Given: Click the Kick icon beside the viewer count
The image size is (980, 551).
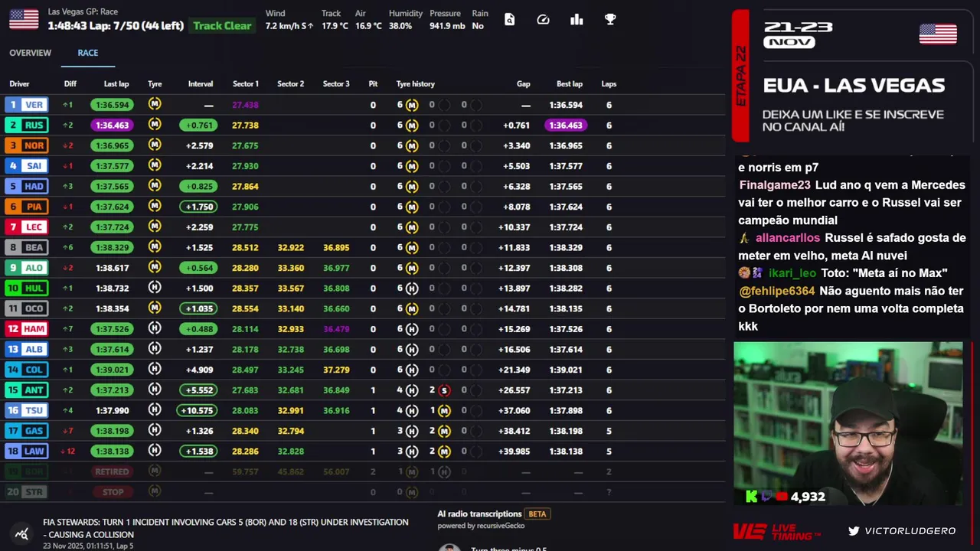Looking at the screenshot, I should click(751, 497).
